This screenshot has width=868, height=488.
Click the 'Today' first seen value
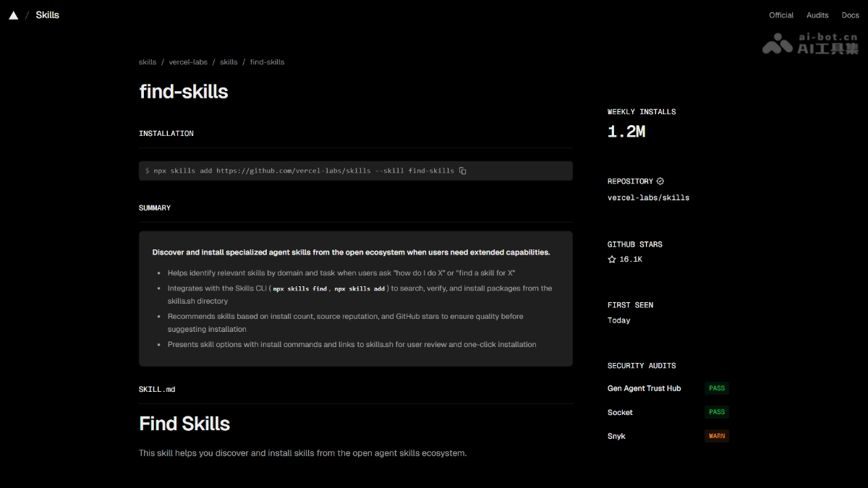(x=619, y=320)
